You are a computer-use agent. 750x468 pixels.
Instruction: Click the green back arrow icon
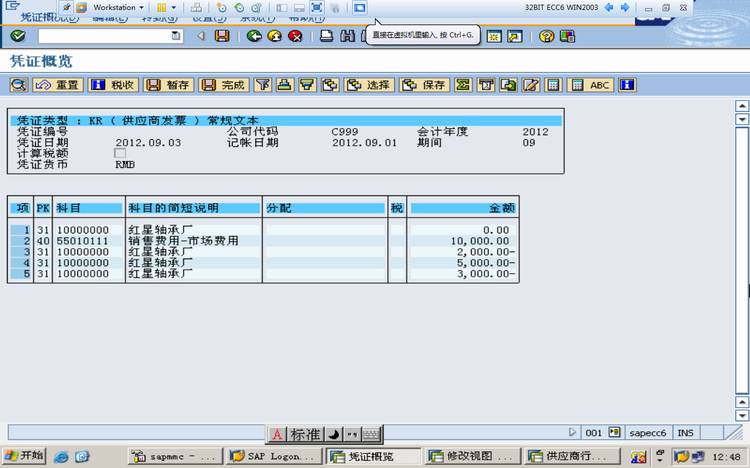tap(254, 36)
